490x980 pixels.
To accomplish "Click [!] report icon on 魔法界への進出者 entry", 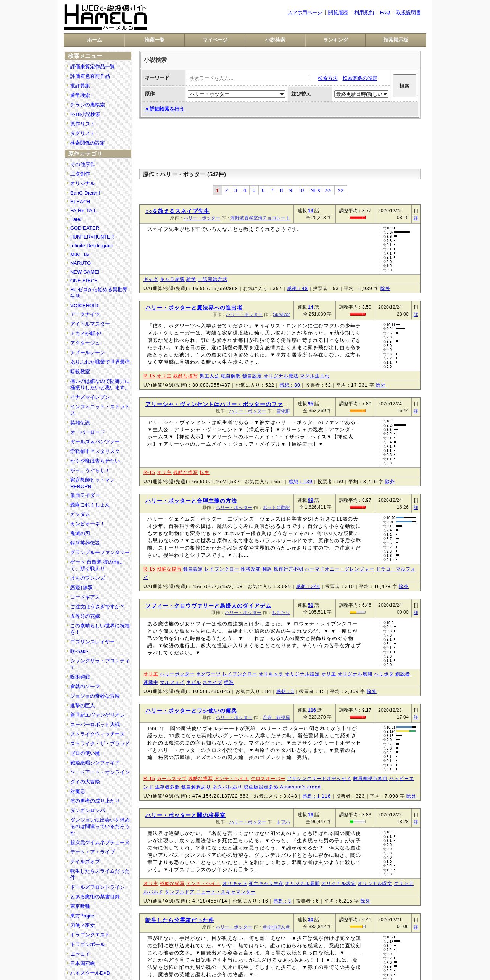I will click(x=416, y=307).
